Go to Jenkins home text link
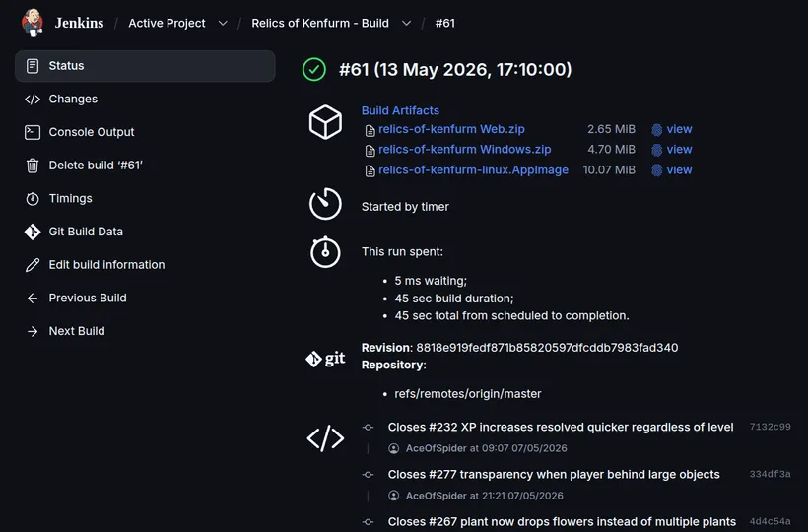Screen dimensions: 808x532 (80, 23)
